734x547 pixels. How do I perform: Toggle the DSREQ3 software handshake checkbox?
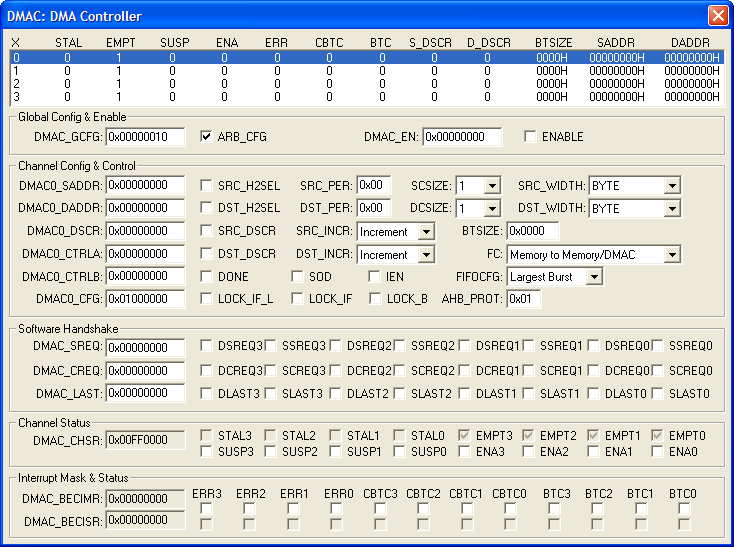coord(207,346)
